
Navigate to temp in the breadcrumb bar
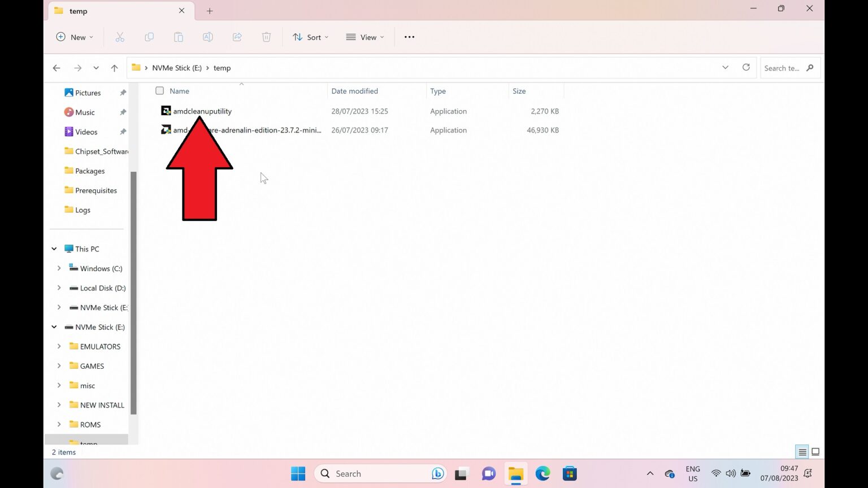pyautogui.click(x=222, y=68)
